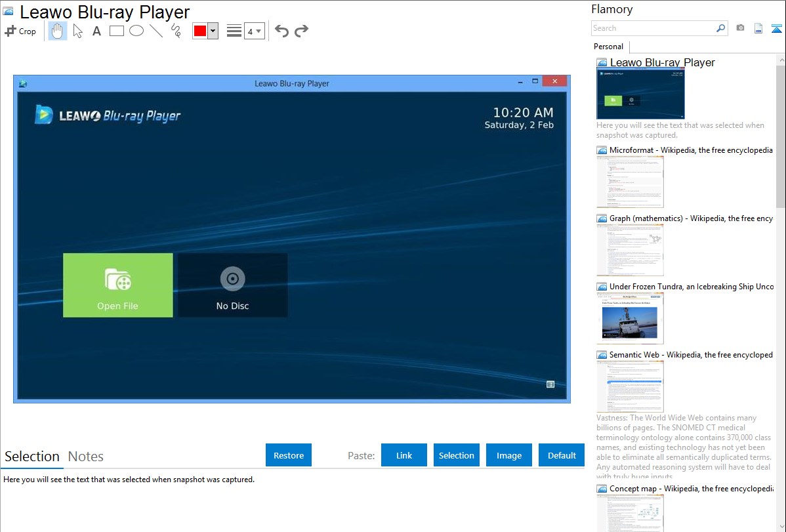Select the straight line tool
Image resolution: width=786 pixels, height=532 pixels.
tap(156, 31)
